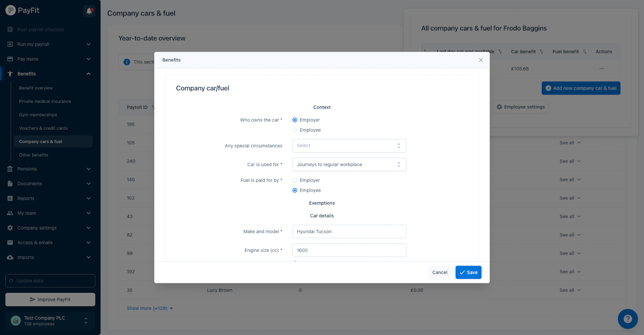Screen dimensions: 644x335
Task: Open Gym memberships in sidebar
Action: (38, 115)
